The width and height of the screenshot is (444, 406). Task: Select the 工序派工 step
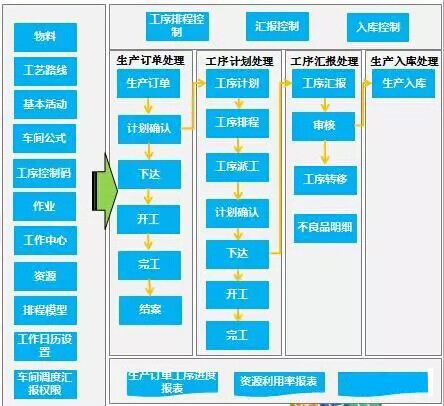click(237, 167)
